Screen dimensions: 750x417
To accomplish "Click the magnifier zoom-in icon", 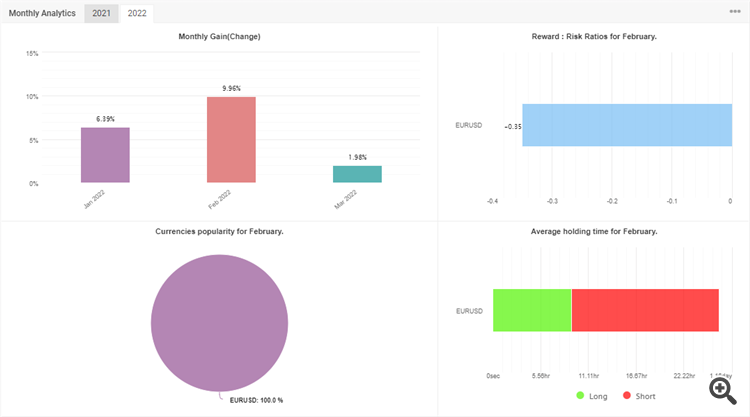I will tap(723, 392).
